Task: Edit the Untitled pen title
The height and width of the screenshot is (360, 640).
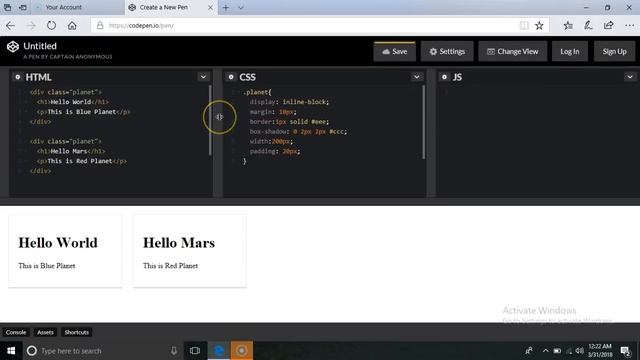Action: tap(40, 46)
